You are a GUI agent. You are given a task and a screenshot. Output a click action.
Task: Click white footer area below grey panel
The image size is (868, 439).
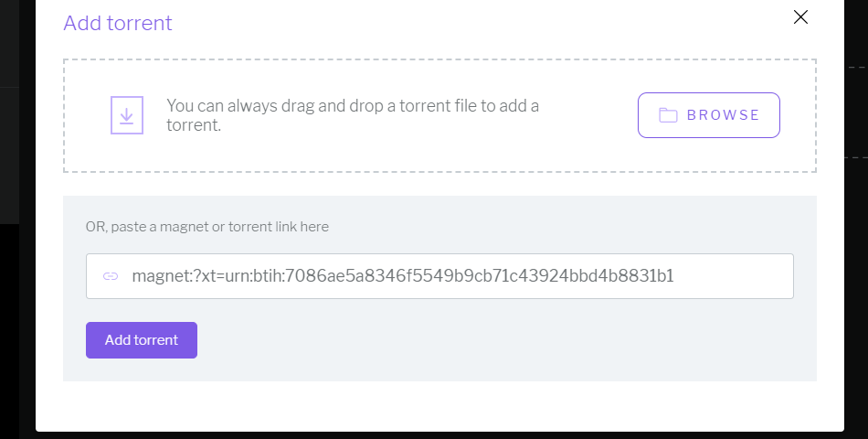click(x=439, y=406)
